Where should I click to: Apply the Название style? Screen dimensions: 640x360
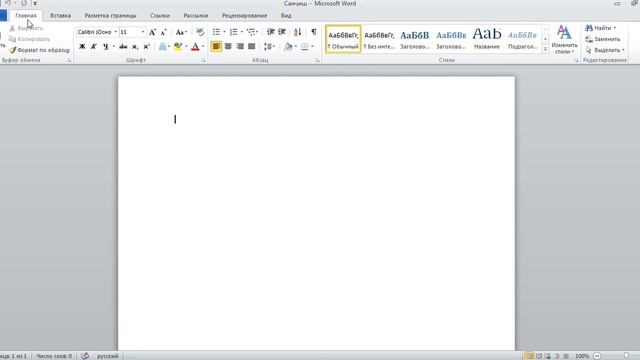click(487, 39)
